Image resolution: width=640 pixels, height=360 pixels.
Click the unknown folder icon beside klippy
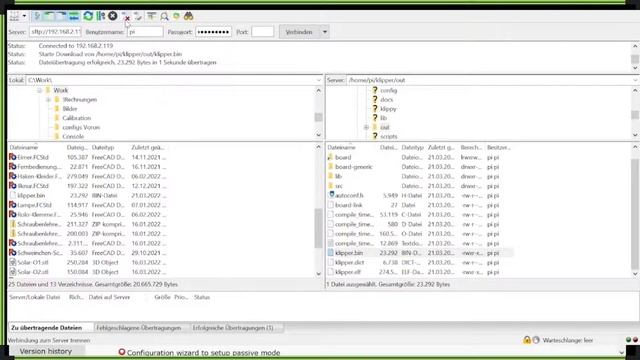(375, 109)
